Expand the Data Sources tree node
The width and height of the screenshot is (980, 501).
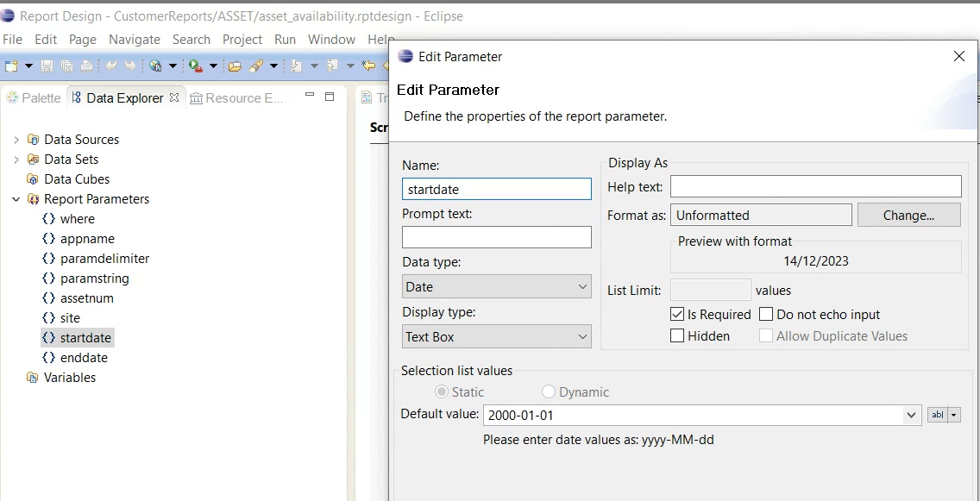pyautogui.click(x=16, y=140)
